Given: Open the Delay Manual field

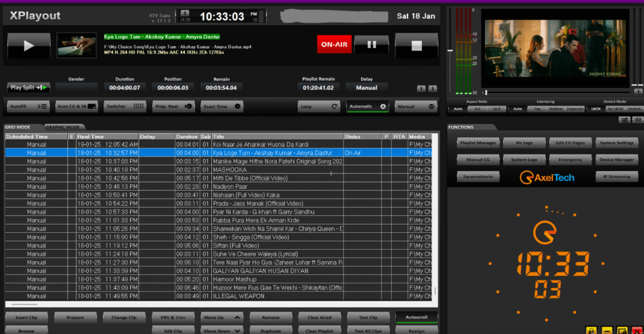Looking at the screenshot, I should pos(366,87).
